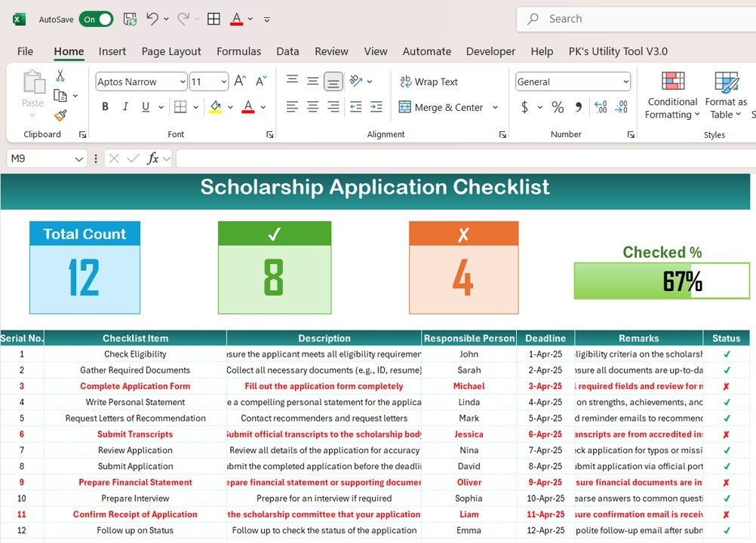The height and width of the screenshot is (543, 756).
Task: Click the Cancel entry X in the formula bar
Action: pos(114,158)
